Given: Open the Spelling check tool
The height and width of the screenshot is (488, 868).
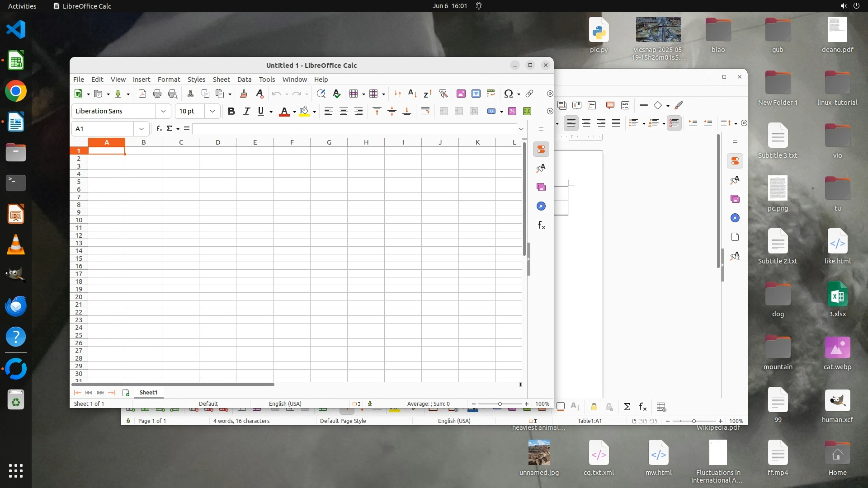Looking at the screenshot, I should [337, 94].
